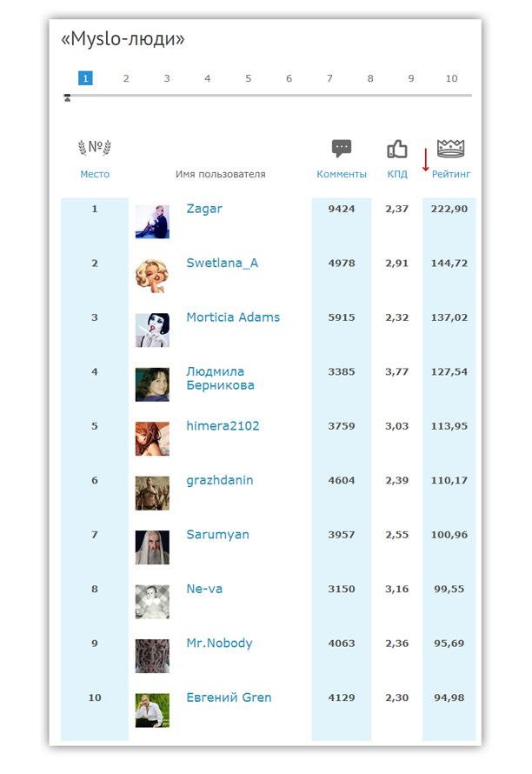Sort by Место column header
The image size is (532, 774).
coord(95,174)
